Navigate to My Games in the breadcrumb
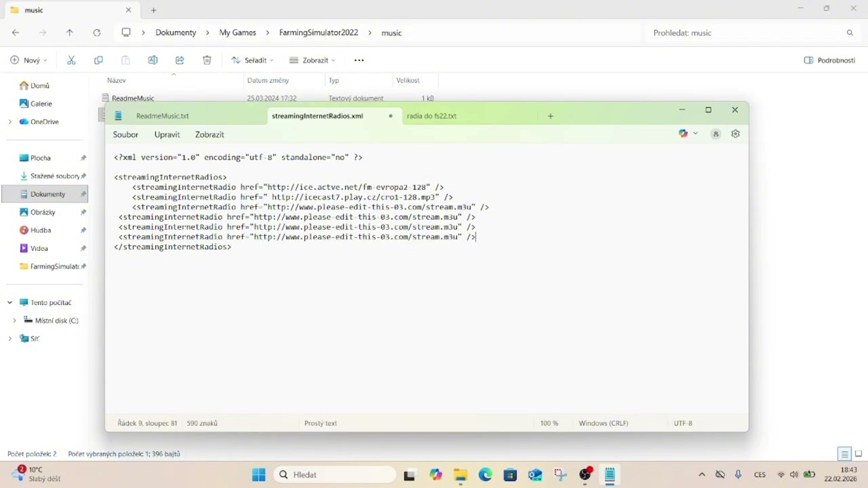This screenshot has width=868, height=488. pos(237,33)
